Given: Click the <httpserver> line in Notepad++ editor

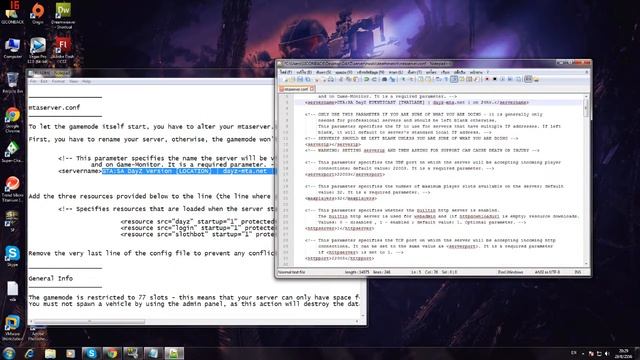Looking at the screenshot, I should pyautogui.click(x=339, y=228).
